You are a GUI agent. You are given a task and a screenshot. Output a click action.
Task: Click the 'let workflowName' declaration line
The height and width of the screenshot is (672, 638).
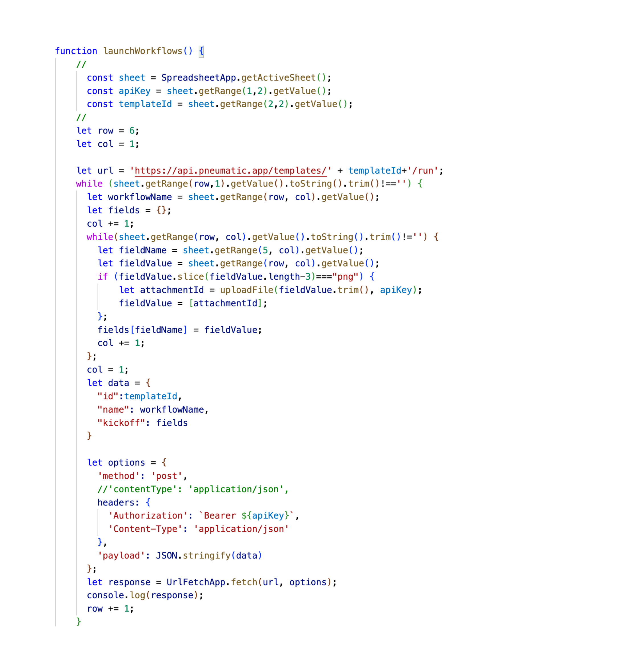233,197
